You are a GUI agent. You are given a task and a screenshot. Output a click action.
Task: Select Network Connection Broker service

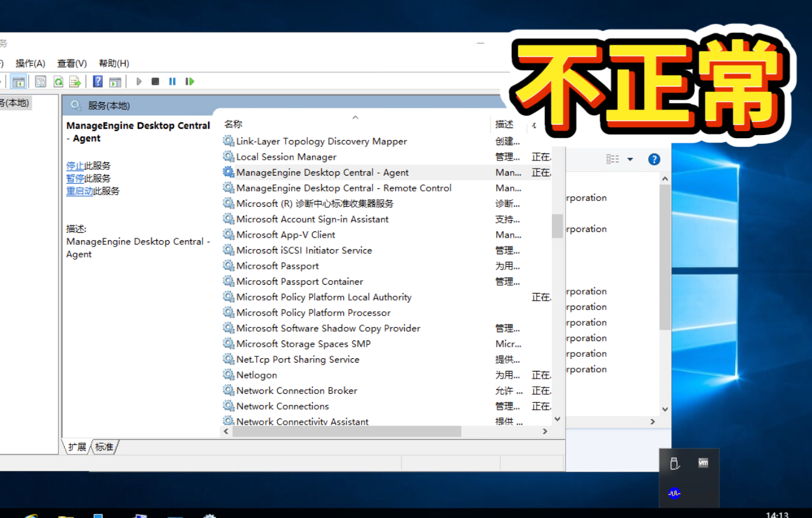(x=296, y=391)
